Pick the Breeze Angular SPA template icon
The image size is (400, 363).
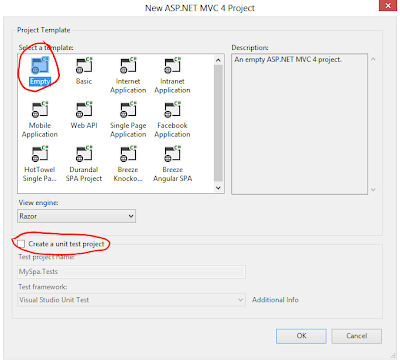172,154
